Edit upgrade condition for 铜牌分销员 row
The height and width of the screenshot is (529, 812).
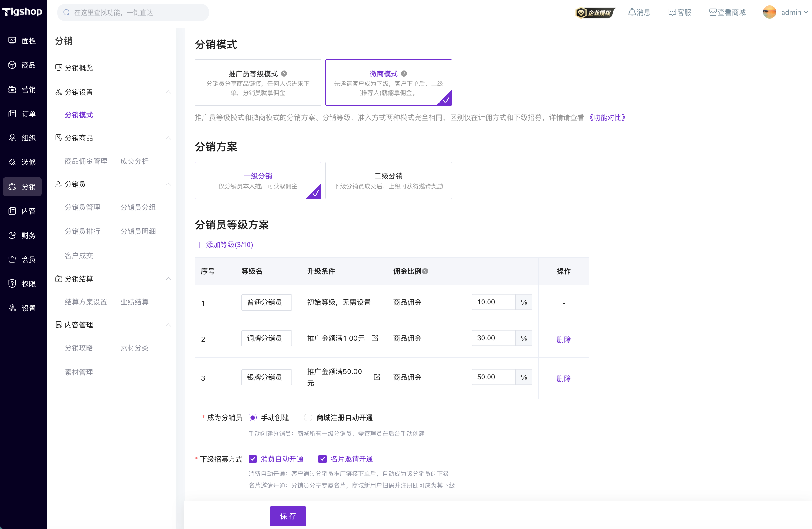(x=375, y=338)
